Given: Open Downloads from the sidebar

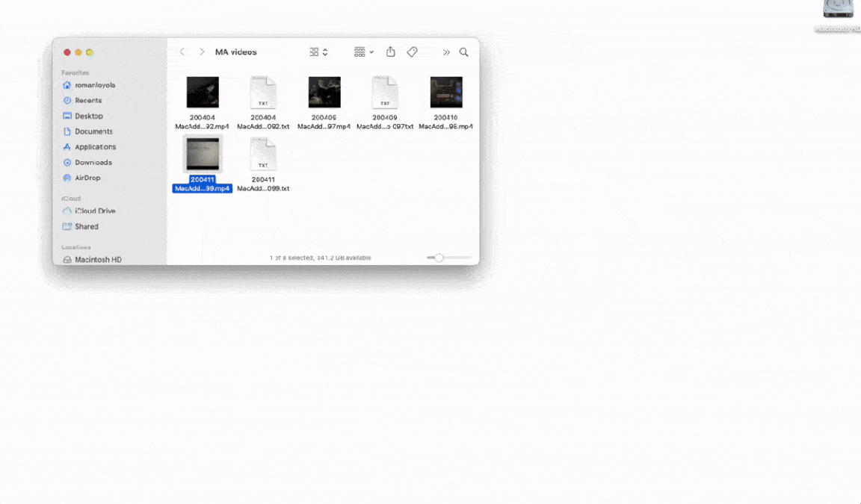Looking at the screenshot, I should click(87, 162).
